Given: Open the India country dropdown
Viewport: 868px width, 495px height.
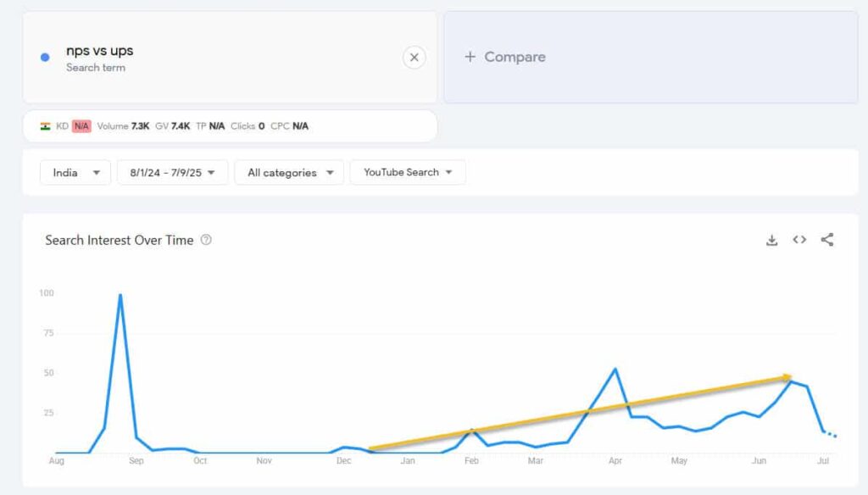Looking at the screenshot, I should [x=75, y=172].
